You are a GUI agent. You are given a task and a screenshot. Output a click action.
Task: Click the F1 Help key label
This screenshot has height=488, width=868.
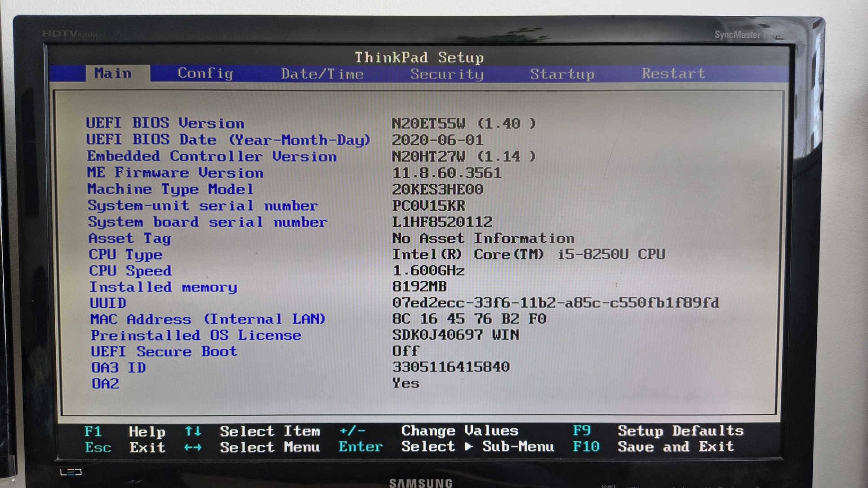93,431
